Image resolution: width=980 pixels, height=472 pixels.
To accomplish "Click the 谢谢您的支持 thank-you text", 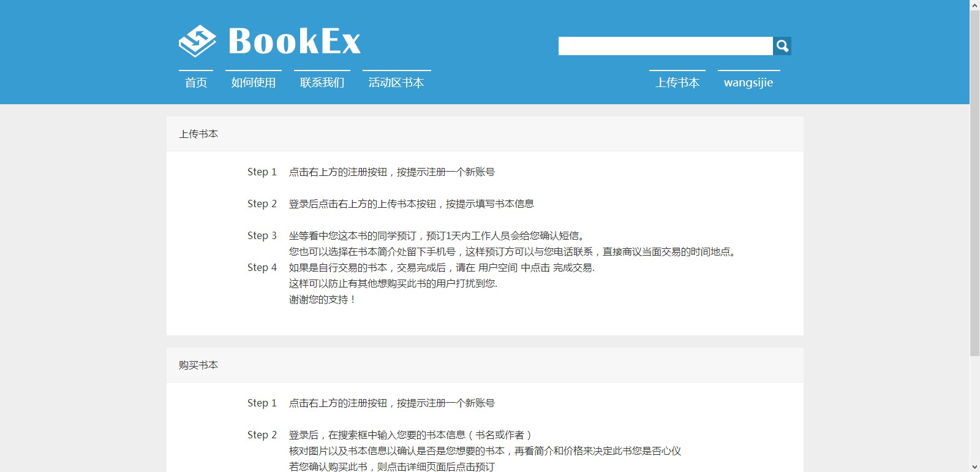I will tap(322, 300).
